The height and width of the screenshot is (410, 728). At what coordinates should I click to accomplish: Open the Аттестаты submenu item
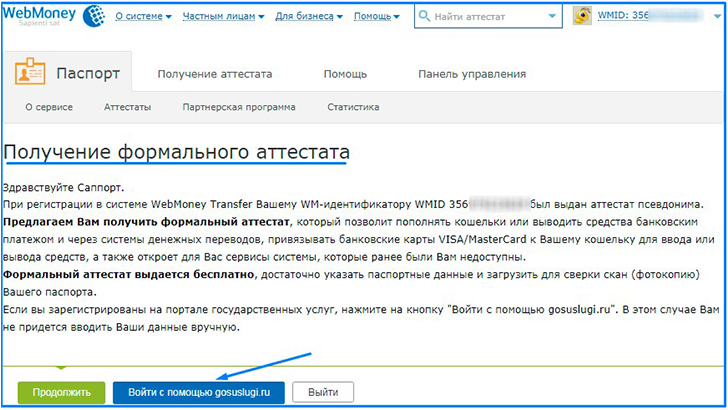[127, 107]
